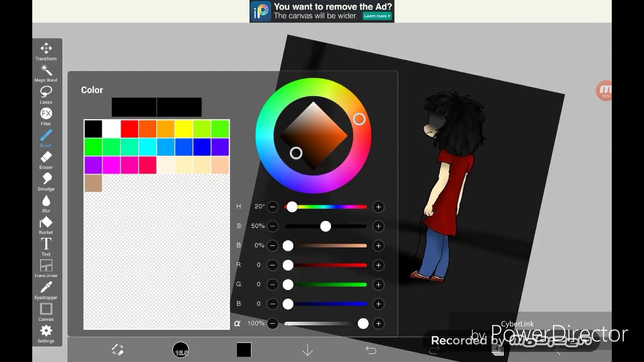Click the saturation slider handle
The image size is (644, 362).
(326, 226)
